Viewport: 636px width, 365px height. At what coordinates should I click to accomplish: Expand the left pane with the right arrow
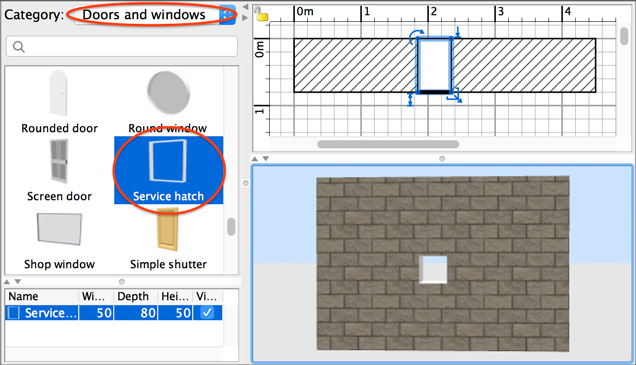[245, 18]
